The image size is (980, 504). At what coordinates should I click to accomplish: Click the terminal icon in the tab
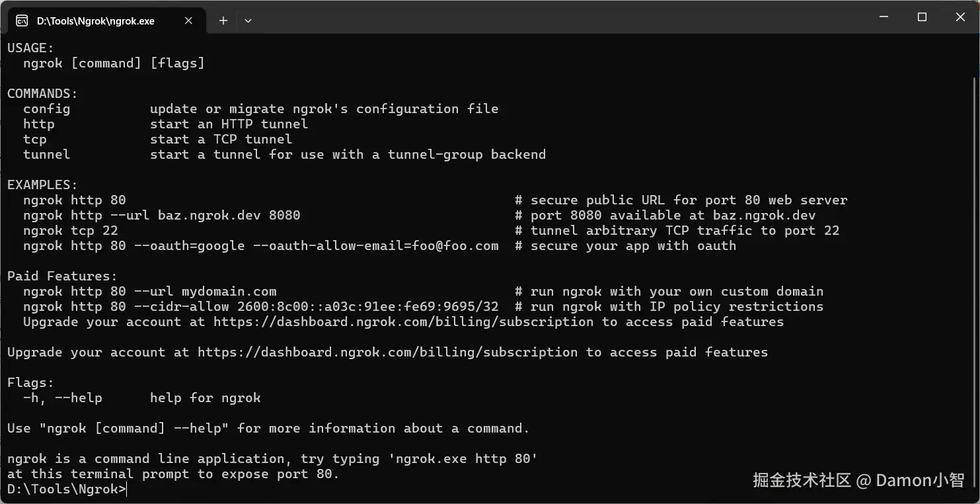(x=21, y=21)
